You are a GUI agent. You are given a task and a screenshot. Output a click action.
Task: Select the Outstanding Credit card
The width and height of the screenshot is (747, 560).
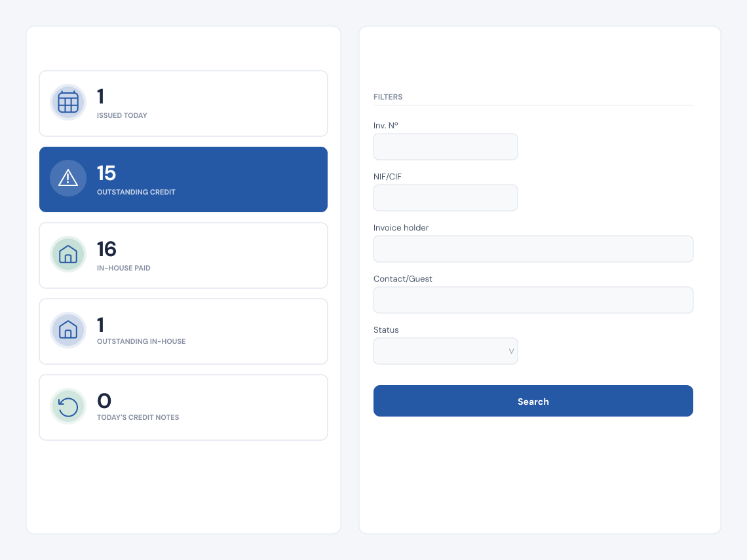pyautogui.click(x=183, y=179)
